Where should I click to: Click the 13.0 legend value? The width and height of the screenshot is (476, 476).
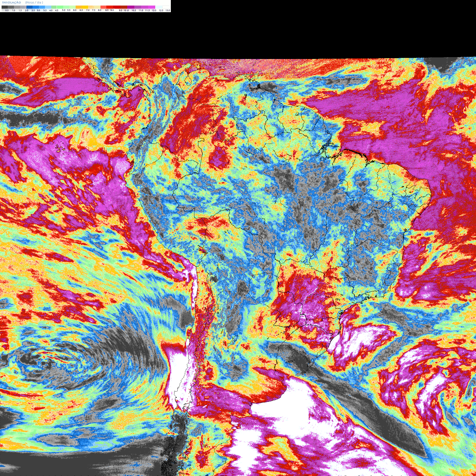click(168, 10)
